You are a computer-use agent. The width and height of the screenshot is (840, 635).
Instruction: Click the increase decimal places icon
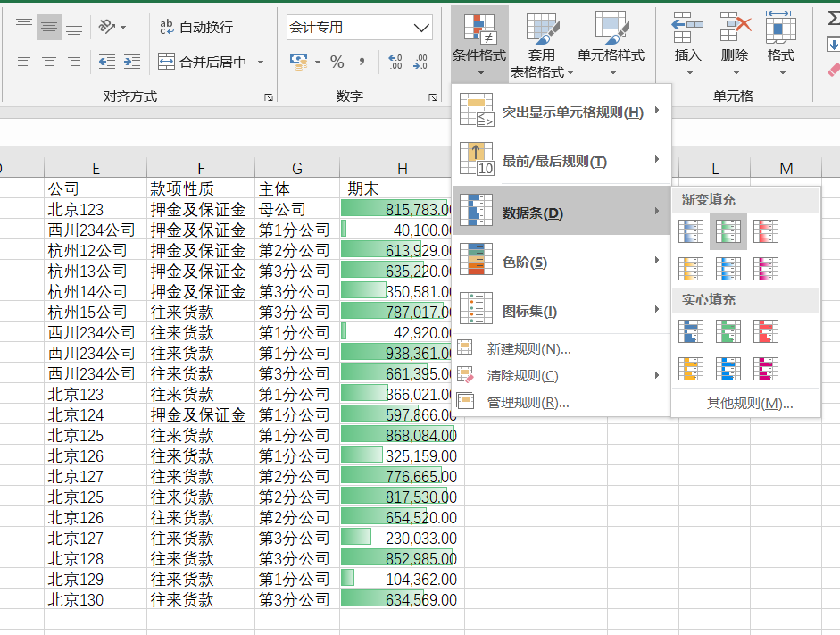pyautogui.click(x=395, y=62)
